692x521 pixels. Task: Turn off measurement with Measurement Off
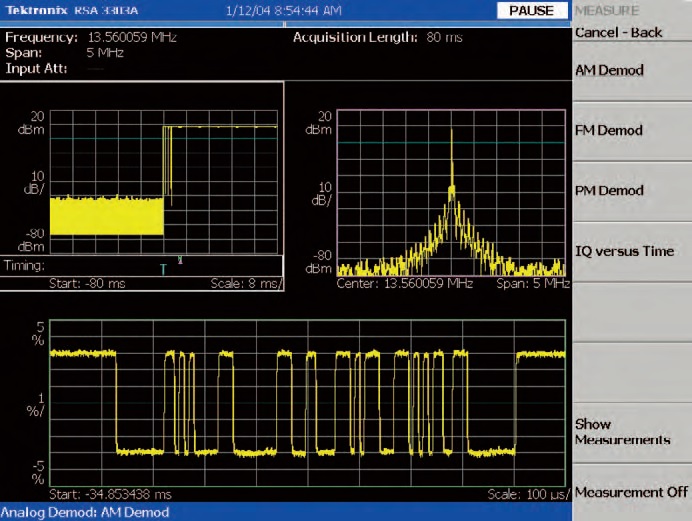(632, 492)
